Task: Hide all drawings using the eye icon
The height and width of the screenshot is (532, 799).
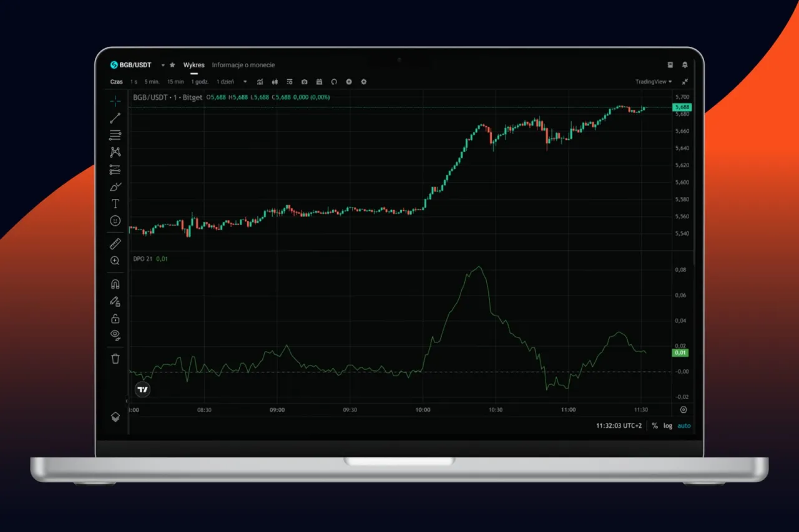Action: point(115,335)
